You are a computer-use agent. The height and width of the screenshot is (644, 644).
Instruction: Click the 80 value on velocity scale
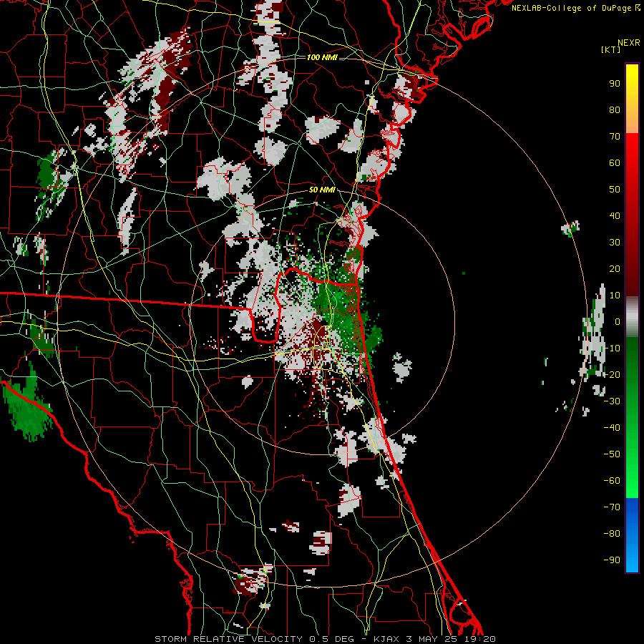click(615, 110)
